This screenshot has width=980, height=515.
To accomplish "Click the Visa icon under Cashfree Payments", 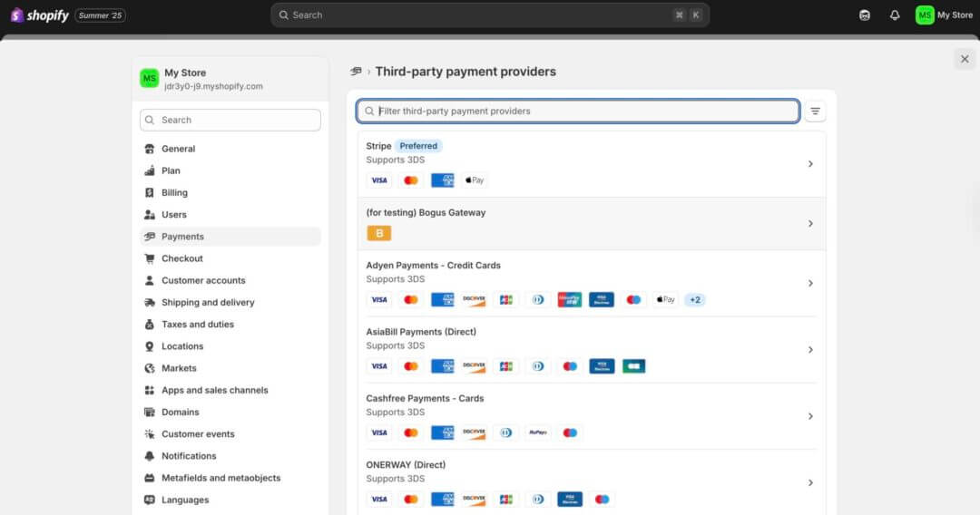I will click(x=378, y=432).
